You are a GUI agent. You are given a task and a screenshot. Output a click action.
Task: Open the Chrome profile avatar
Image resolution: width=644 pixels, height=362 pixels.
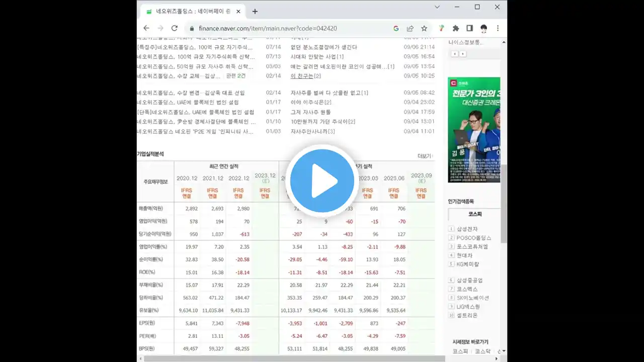pyautogui.click(x=484, y=28)
